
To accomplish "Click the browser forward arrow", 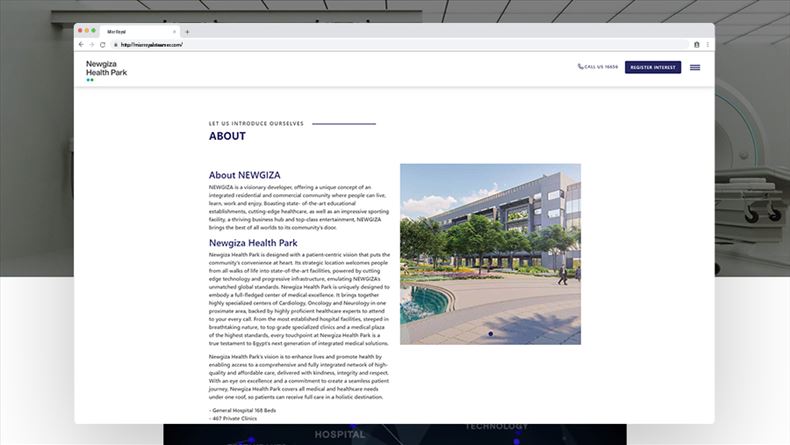I will pyautogui.click(x=92, y=45).
